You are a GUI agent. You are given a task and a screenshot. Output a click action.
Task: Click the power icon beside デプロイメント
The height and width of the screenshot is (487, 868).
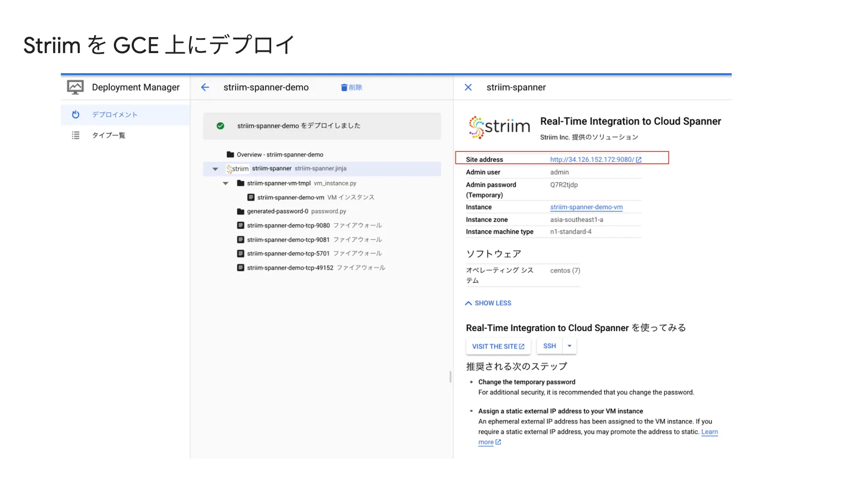[x=76, y=114]
